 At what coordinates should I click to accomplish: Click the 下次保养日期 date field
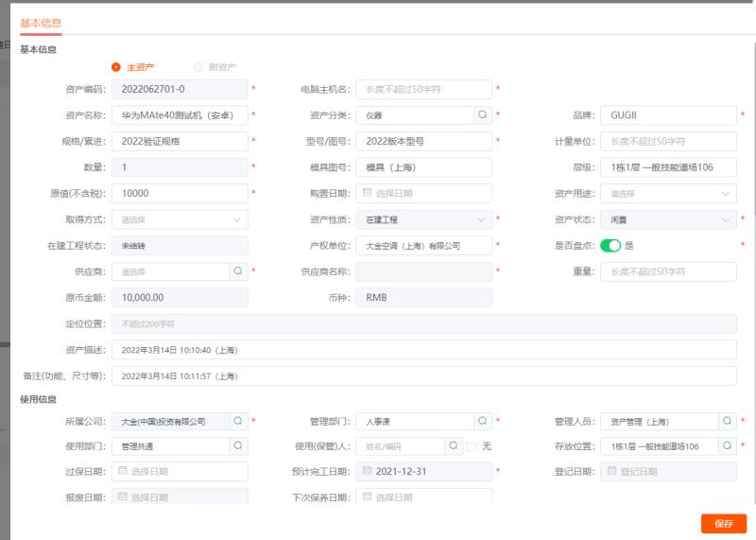423,497
